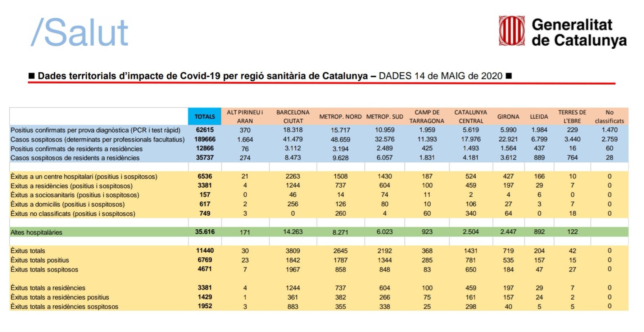Click the 'Èxitus totals a residències' row label
Screen dimensions: 644x332
(48, 288)
